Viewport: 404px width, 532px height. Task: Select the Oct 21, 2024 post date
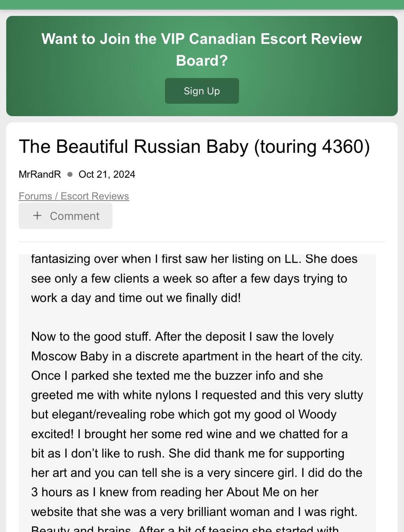107,174
